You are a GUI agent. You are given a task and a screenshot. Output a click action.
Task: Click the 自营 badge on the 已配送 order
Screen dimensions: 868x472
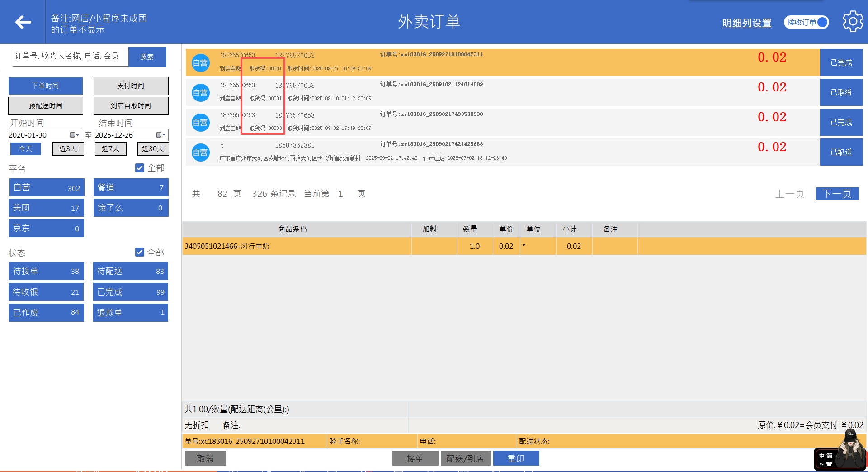point(200,153)
